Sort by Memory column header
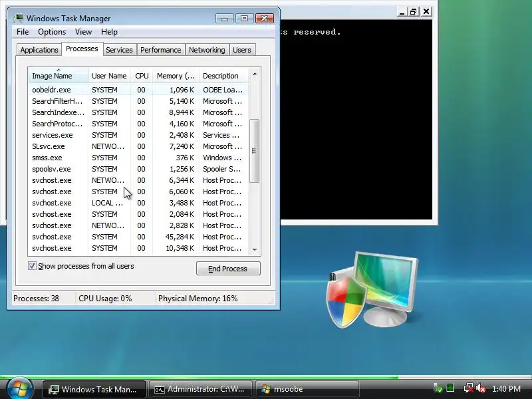Screen dimensions: 532x399 coord(176,76)
